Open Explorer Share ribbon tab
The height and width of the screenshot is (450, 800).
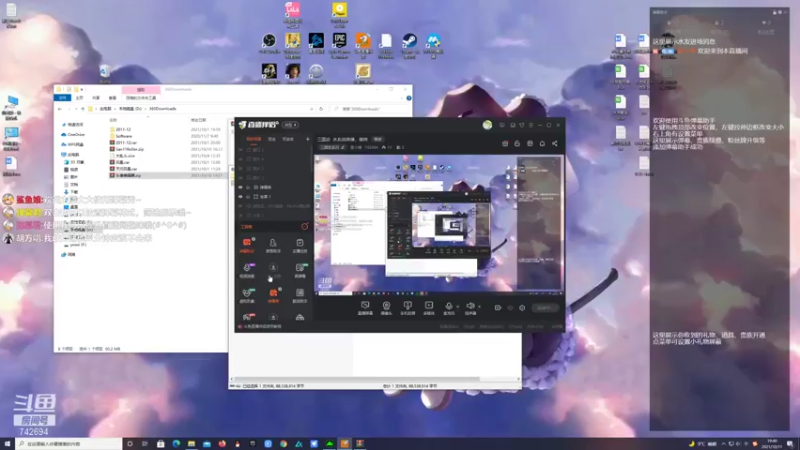(x=96, y=98)
